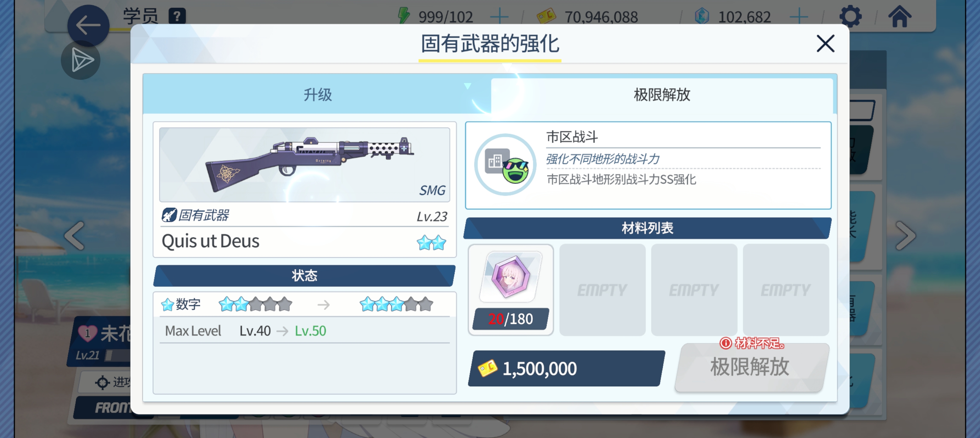Go to the home screen icon
This screenshot has width=980, height=438.
click(899, 16)
